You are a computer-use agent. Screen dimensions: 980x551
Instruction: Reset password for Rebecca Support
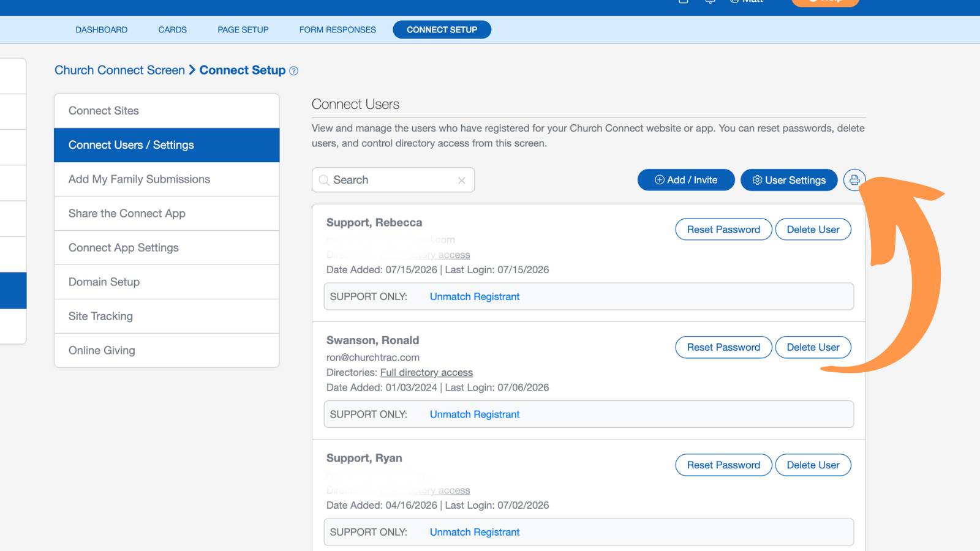pyautogui.click(x=723, y=230)
